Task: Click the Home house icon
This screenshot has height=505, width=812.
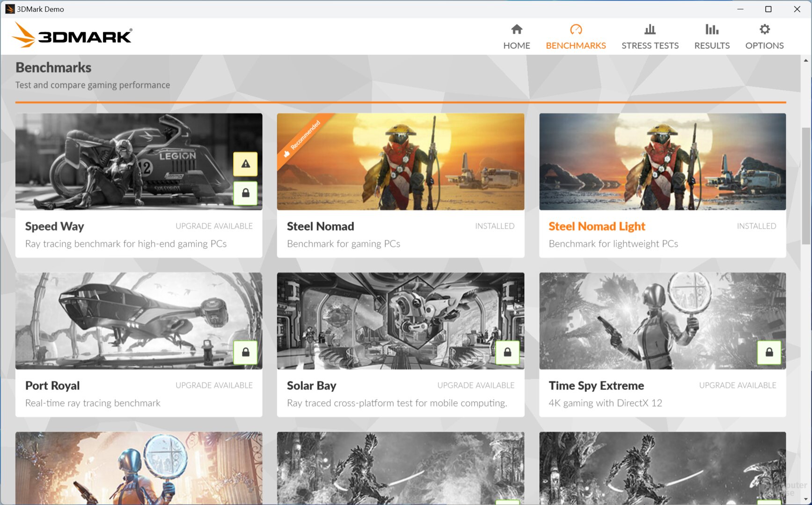Action: point(517,29)
